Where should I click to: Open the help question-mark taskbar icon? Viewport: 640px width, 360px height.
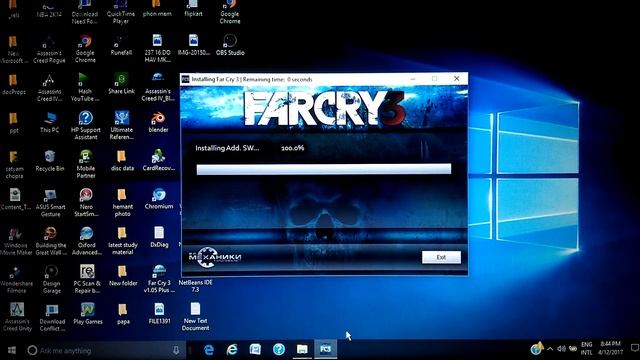click(x=279, y=350)
